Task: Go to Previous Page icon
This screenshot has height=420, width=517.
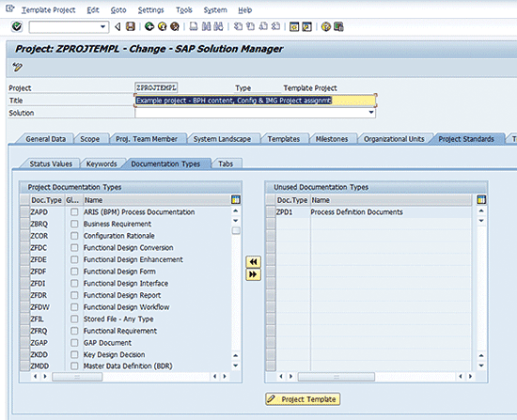Action: 250,26
